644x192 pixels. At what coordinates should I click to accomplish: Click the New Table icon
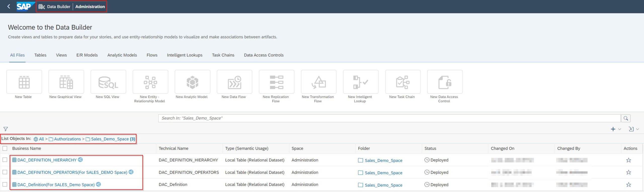pos(24,82)
